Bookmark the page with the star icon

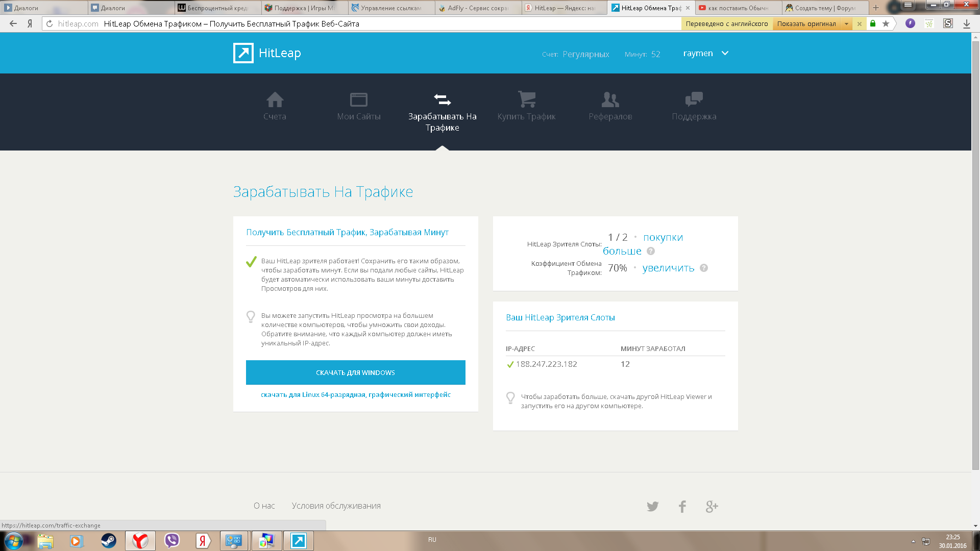(x=886, y=23)
